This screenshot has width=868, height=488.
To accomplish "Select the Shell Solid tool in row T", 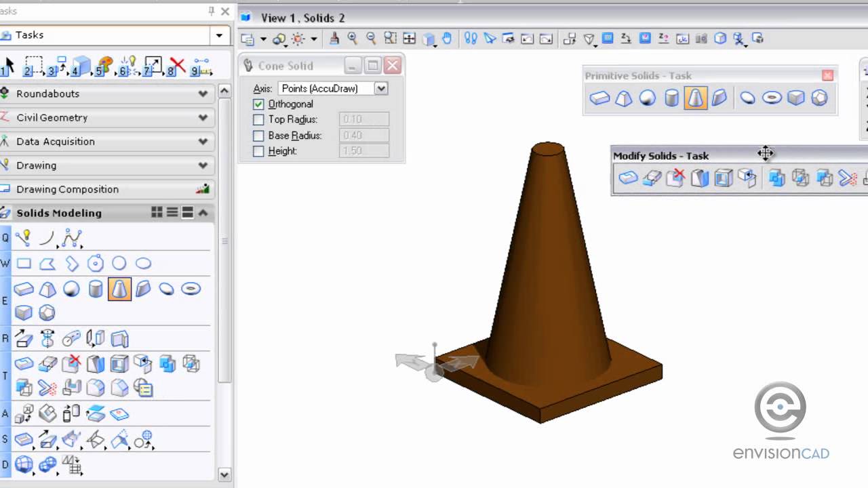I will [119, 364].
